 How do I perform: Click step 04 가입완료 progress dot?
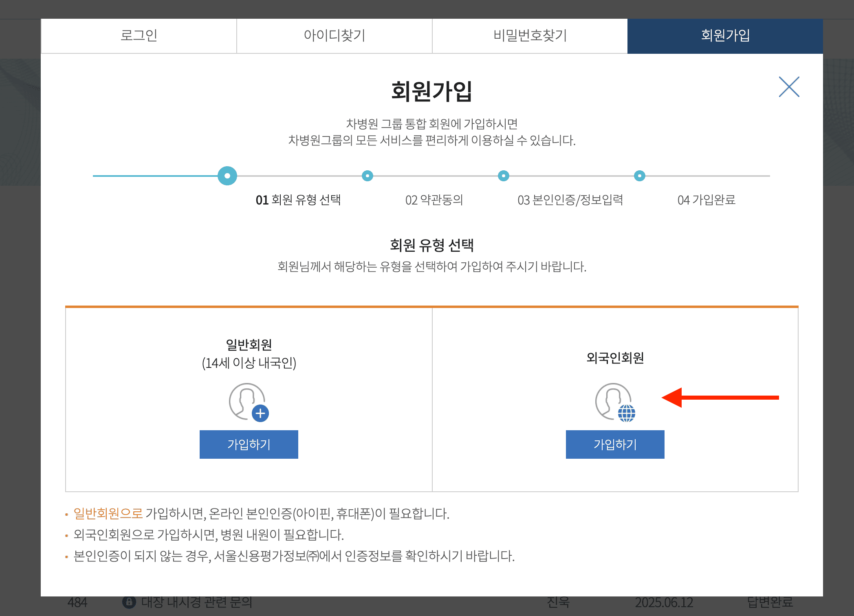(x=640, y=176)
